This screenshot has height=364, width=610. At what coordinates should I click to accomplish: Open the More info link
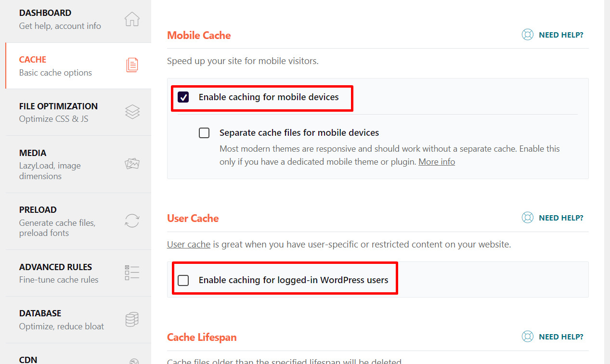tap(436, 162)
